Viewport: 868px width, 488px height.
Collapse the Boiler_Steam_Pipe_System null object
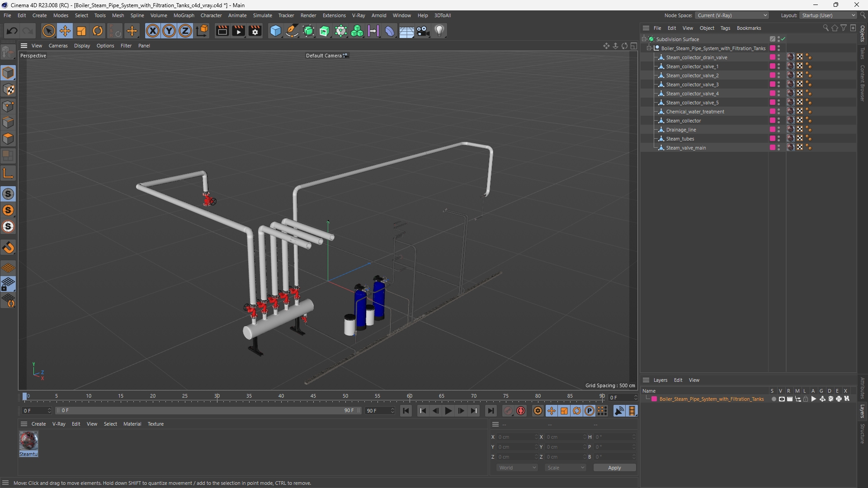[x=649, y=48]
